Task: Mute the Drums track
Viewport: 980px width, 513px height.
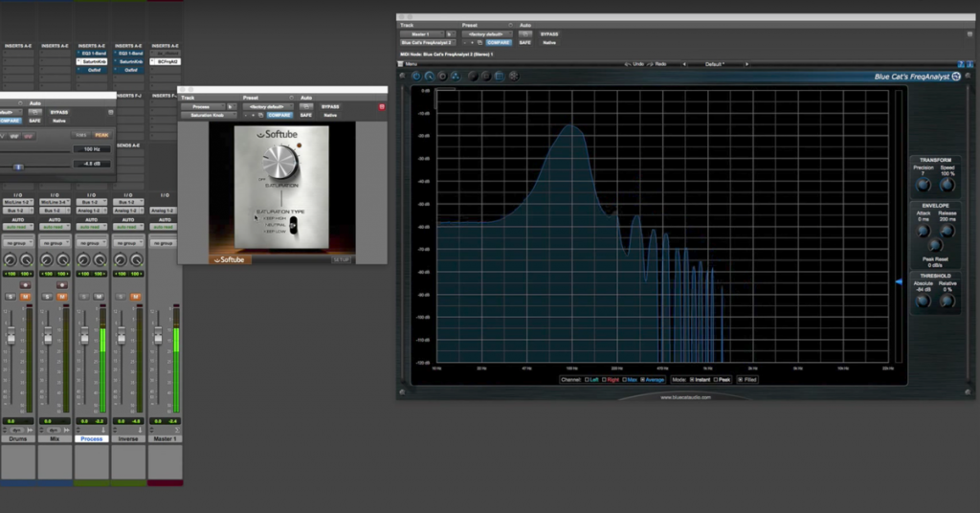Action: pyautogui.click(x=25, y=297)
